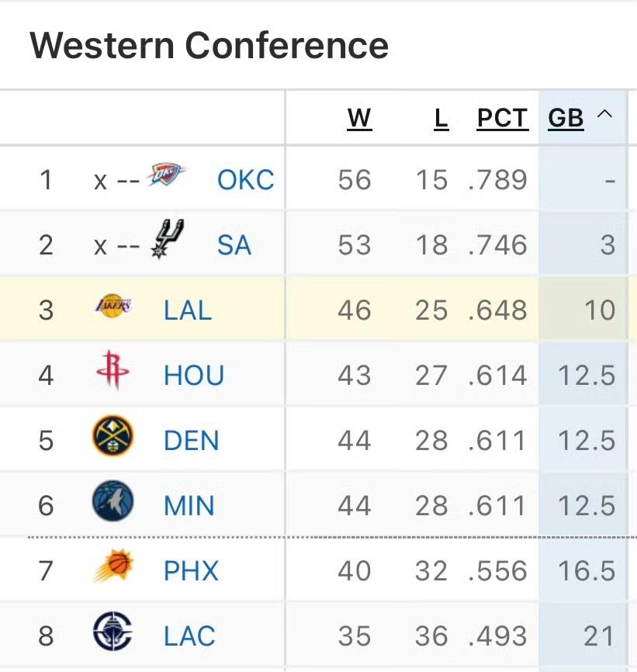Sort standings by wins column

point(358,117)
